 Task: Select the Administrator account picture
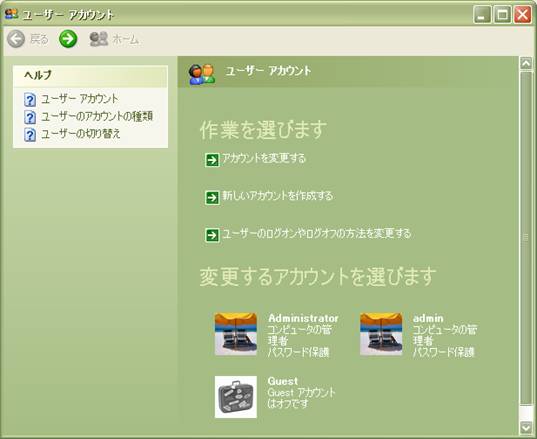point(236,334)
